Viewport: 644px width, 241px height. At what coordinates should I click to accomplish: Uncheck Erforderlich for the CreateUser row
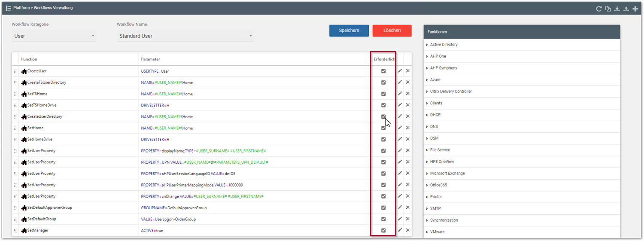coord(383,71)
